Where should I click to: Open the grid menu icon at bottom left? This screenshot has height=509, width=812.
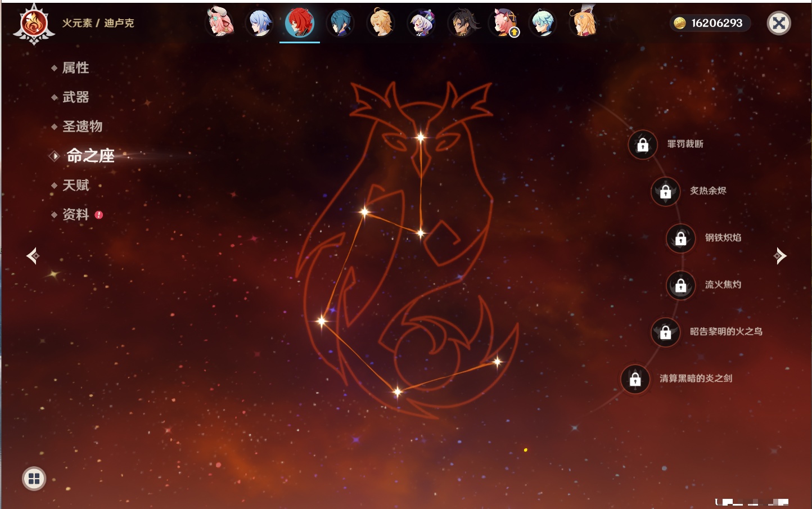pos(34,479)
